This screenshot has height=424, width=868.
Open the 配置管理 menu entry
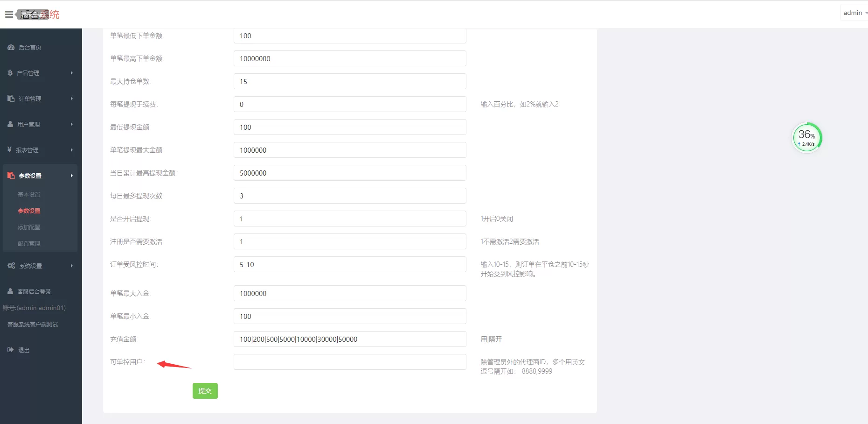(x=28, y=243)
